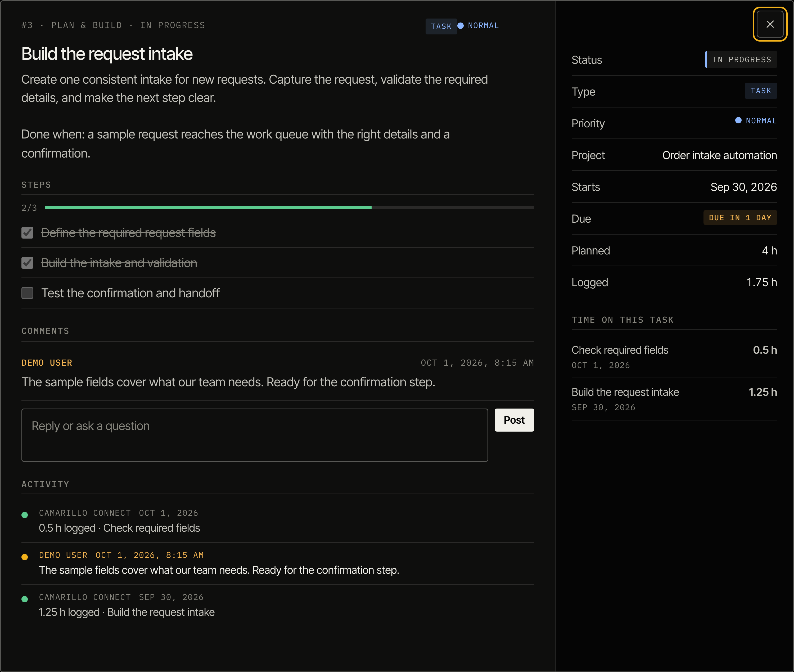Viewport: 794px width, 672px height.
Task: Check 'Test the confirmation and handoff' step
Action: click(28, 293)
